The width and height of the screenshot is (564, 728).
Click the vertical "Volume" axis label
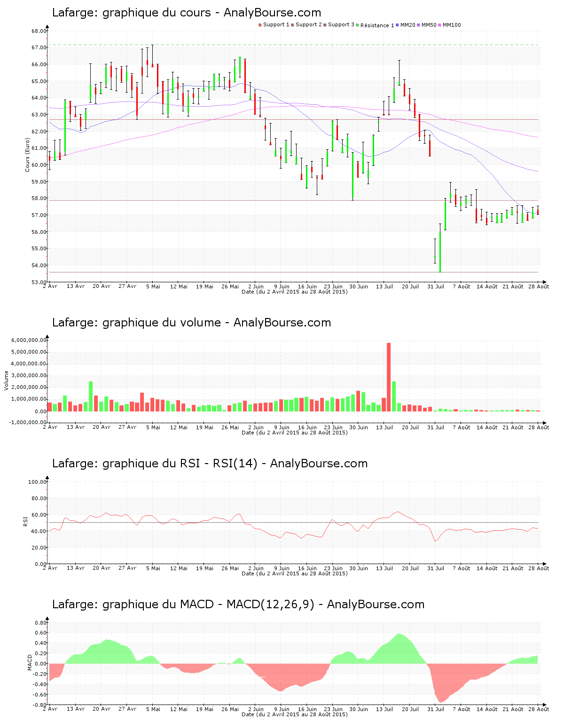pos(7,380)
